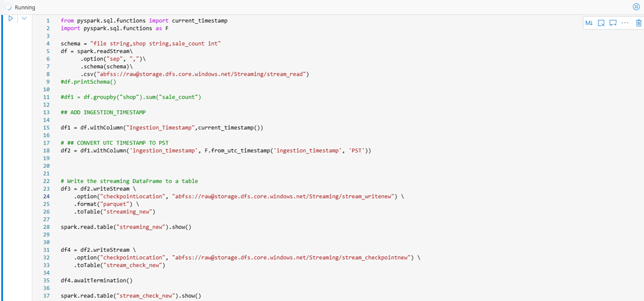Place cursor on the from_utc_timestamp line
This screenshot has height=301, width=644.
tap(215, 151)
